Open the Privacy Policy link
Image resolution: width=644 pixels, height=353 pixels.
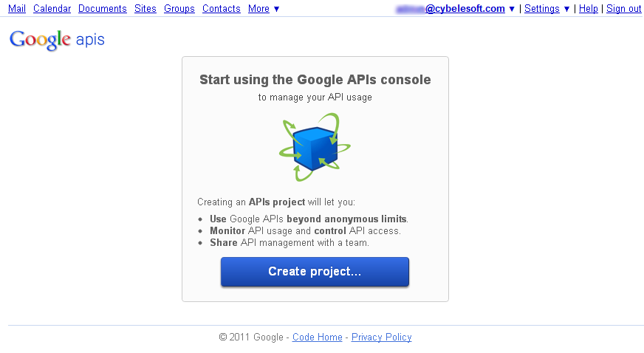click(382, 337)
